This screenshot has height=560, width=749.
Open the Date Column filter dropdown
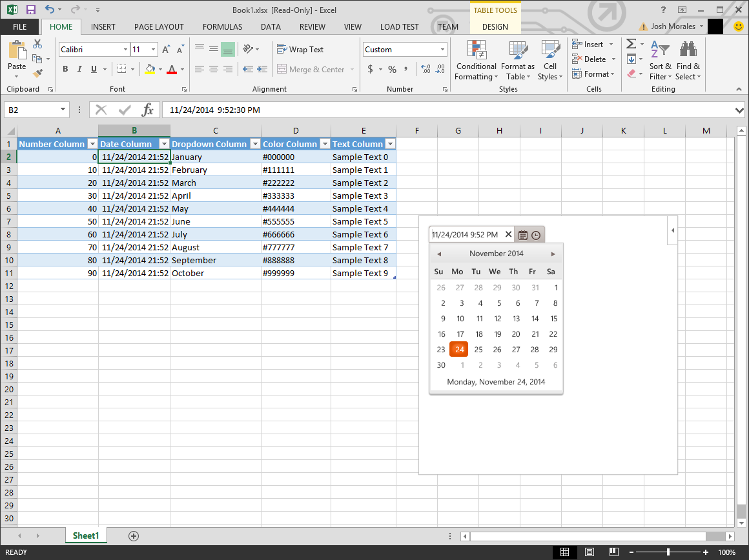coord(164,143)
